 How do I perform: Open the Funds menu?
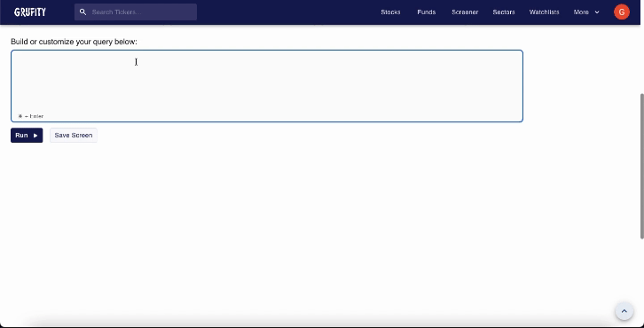427,12
